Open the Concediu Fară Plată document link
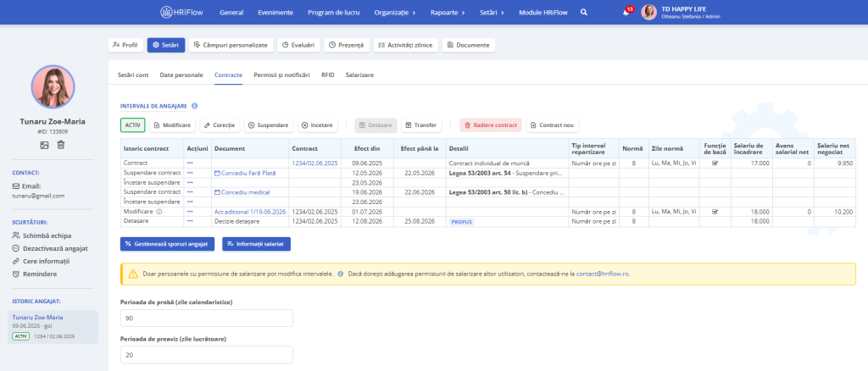868x371 pixels. tap(245, 173)
